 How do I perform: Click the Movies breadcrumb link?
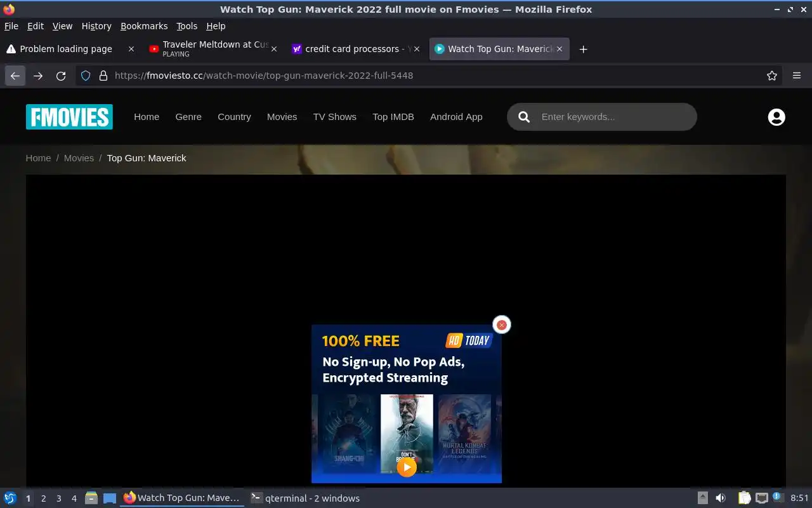coord(79,158)
